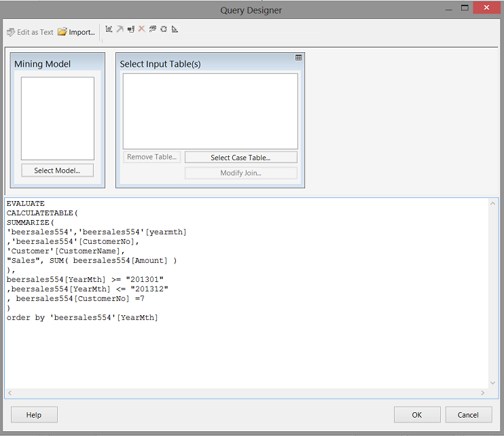This screenshot has height=436, width=504.
Task: Click the red X delete icon
Action: (141, 29)
